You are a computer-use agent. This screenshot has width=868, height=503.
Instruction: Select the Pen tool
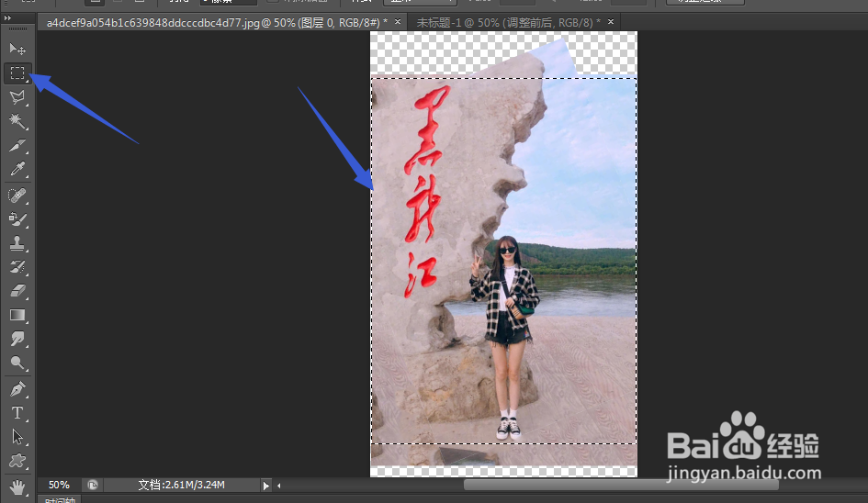[x=17, y=389]
